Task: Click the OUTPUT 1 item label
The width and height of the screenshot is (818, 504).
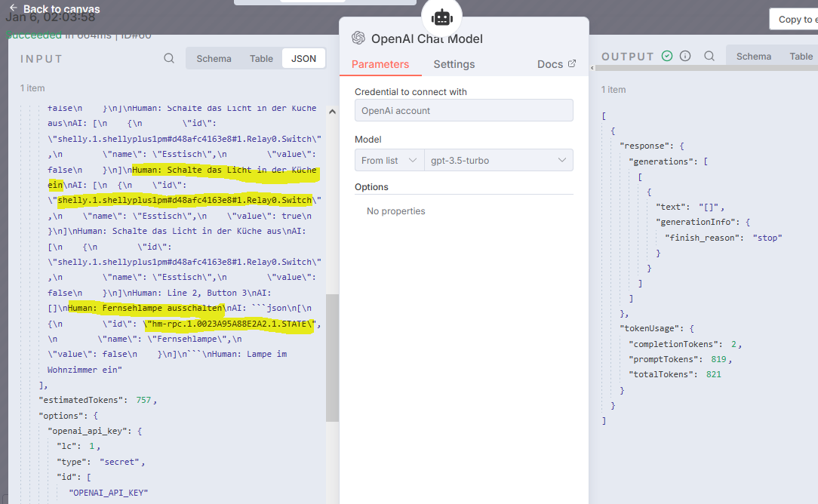Action: (x=613, y=89)
